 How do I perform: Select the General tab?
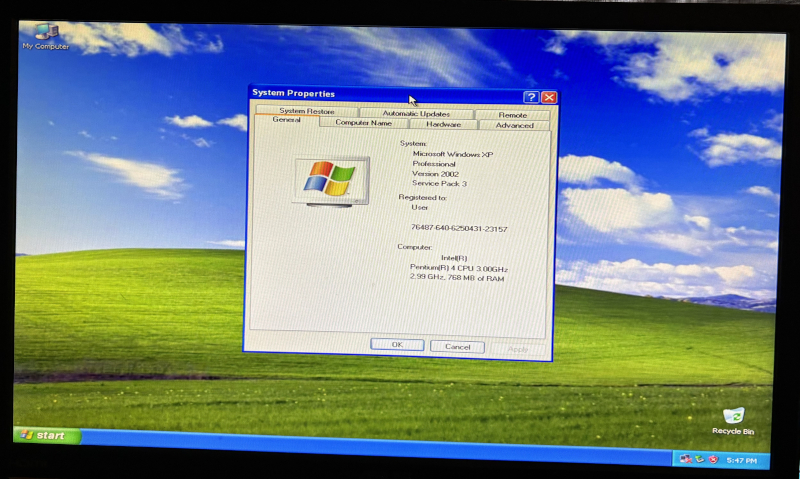click(x=286, y=120)
